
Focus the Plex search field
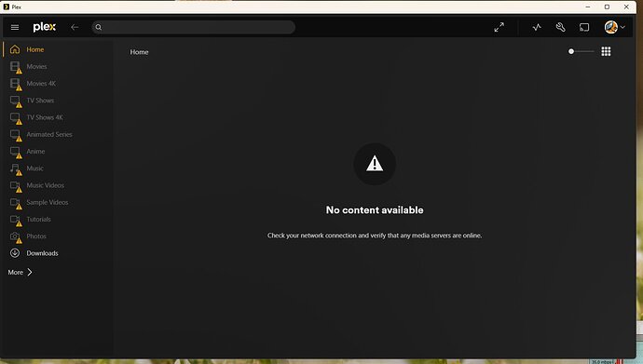pos(193,27)
